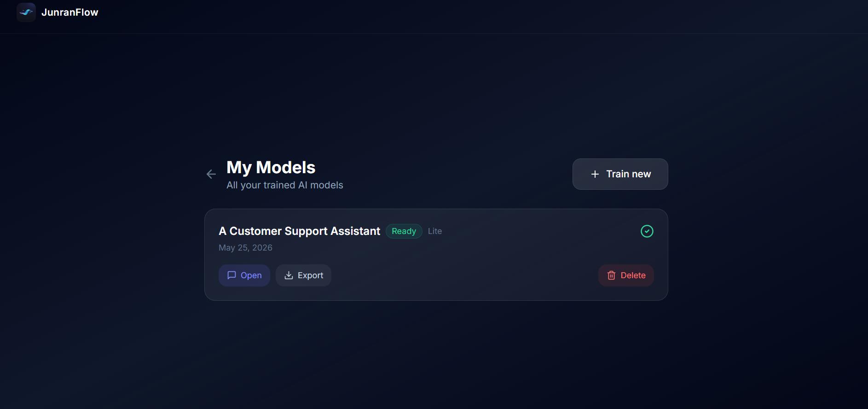Open the Customer Support Assistant model

tap(244, 275)
